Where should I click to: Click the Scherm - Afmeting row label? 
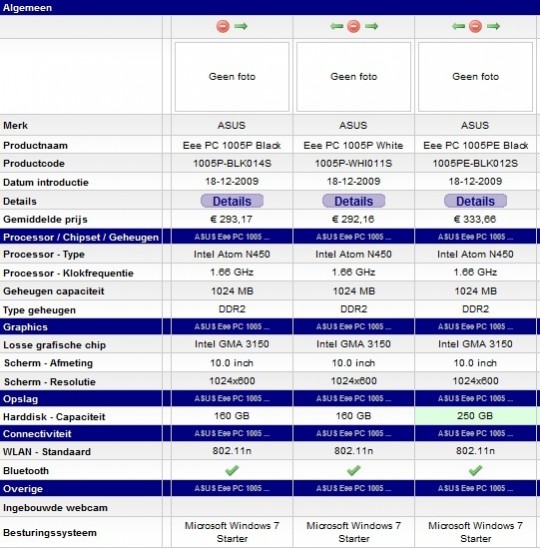point(48,363)
